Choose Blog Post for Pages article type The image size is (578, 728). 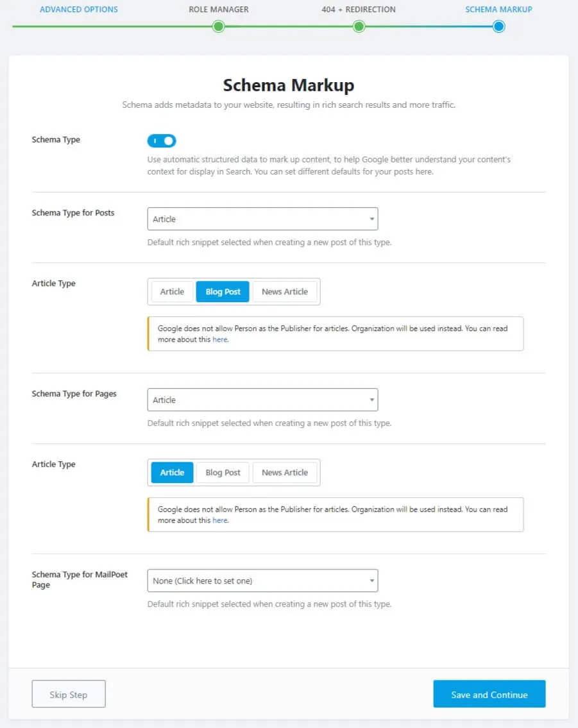click(223, 473)
